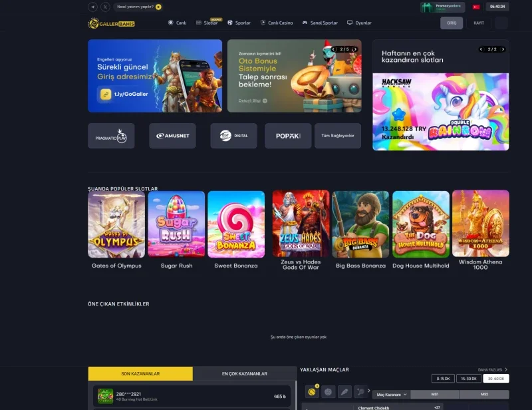532x410 pixels.
Task: Show previous top-winning slot slide
Action: (481, 49)
